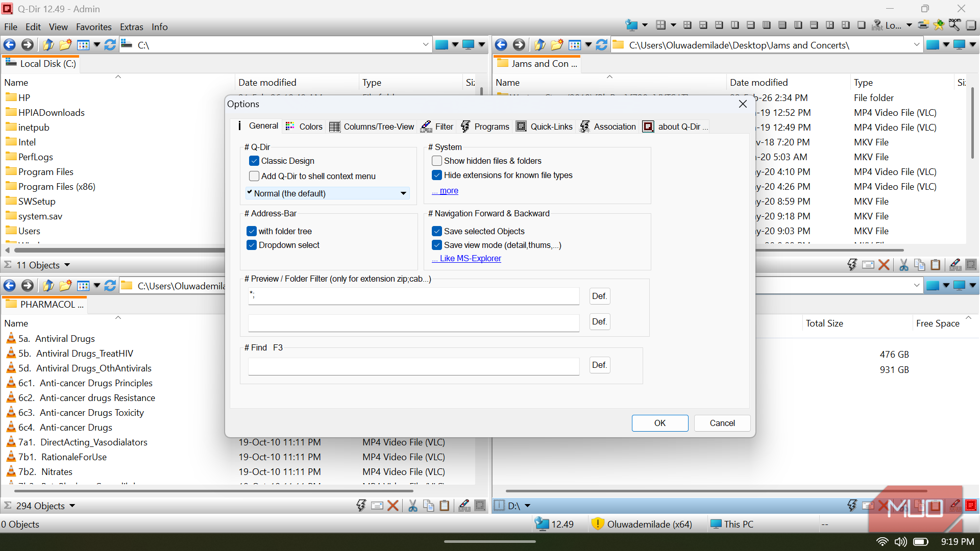Viewport: 980px width, 551px height.
Task: Click the Wi-Fi icon in system tray
Action: [882, 542]
